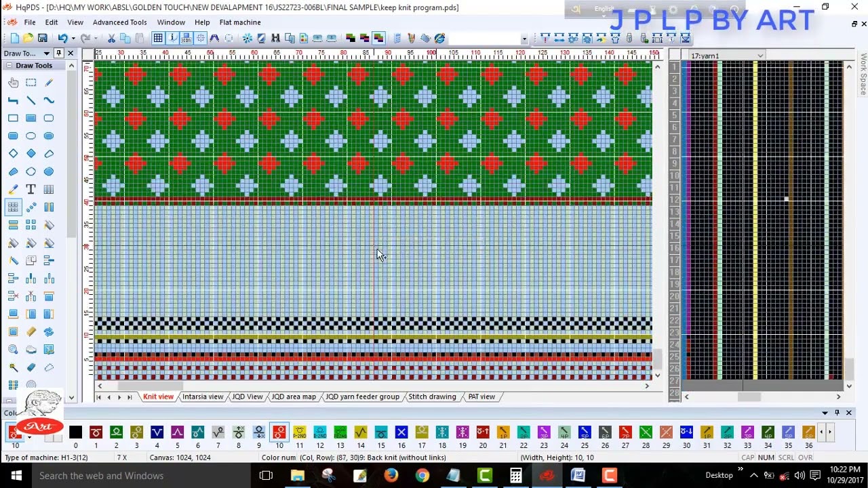This screenshot has width=868, height=488.
Task: Open the Windows Start menu
Action: pos(16,476)
